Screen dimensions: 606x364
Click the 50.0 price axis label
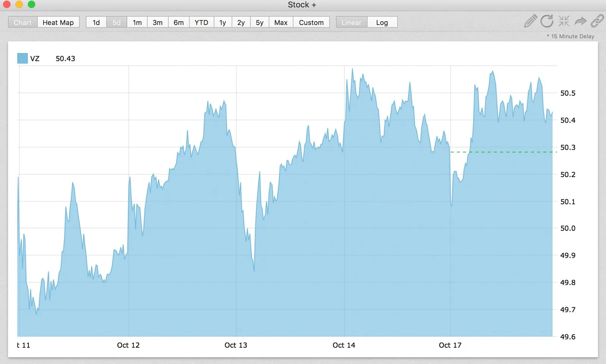pos(568,228)
